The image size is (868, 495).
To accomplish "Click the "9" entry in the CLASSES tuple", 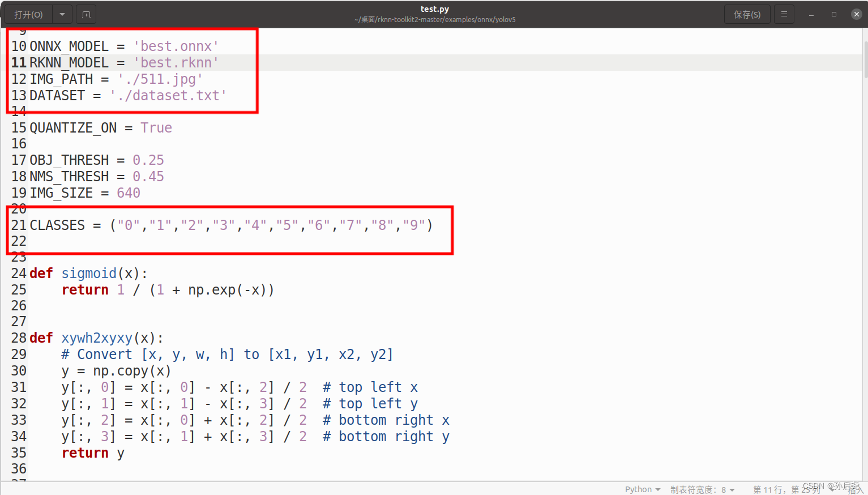I will (x=414, y=225).
